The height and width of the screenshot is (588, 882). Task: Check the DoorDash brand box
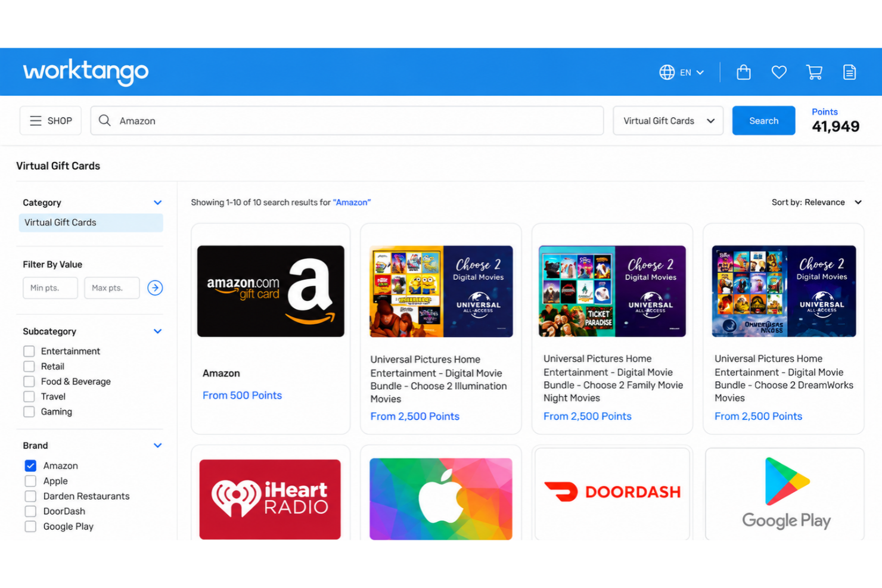[30, 511]
